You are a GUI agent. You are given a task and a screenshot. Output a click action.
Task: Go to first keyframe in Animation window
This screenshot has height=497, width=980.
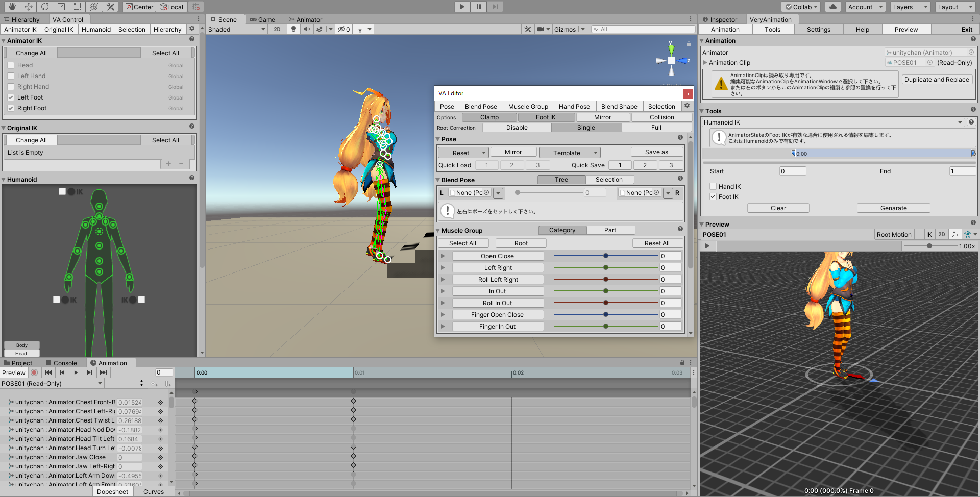click(x=48, y=372)
